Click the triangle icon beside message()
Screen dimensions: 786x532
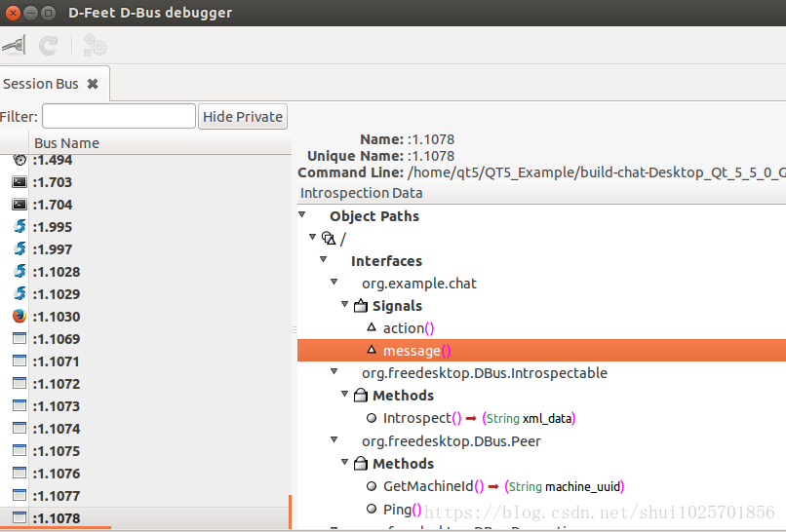pos(372,350)
